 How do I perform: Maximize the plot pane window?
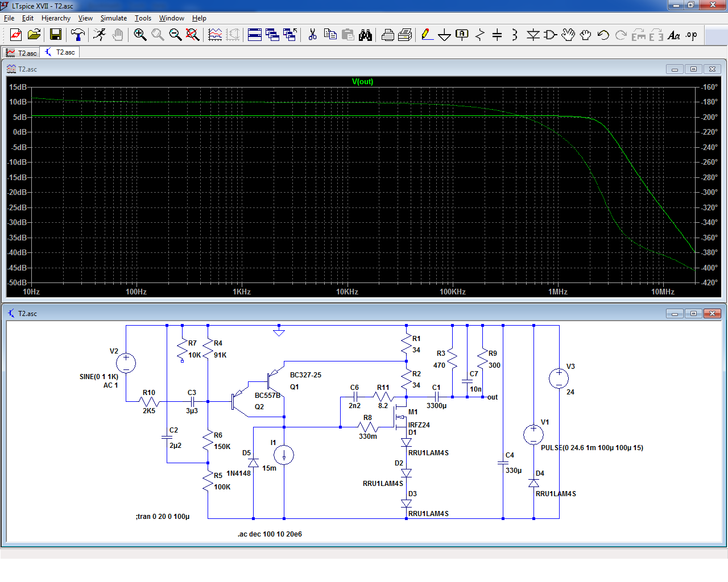tap(693, 69)
